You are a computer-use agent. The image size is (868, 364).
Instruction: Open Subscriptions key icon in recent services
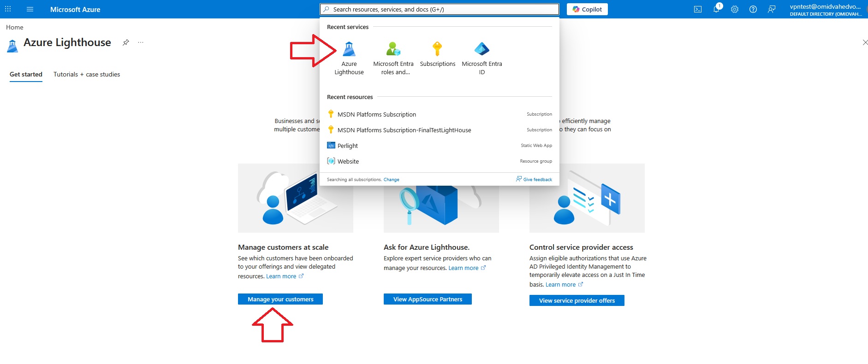(x=437, y=54)
